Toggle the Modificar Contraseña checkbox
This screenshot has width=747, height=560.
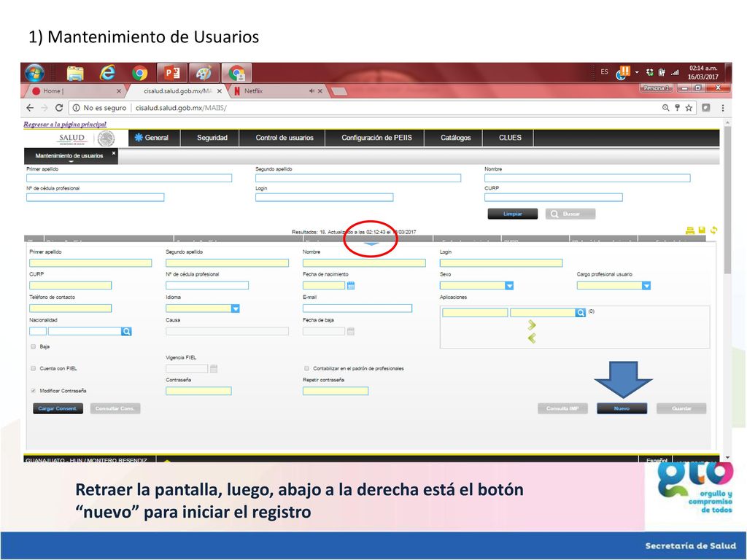coord(34,391)
